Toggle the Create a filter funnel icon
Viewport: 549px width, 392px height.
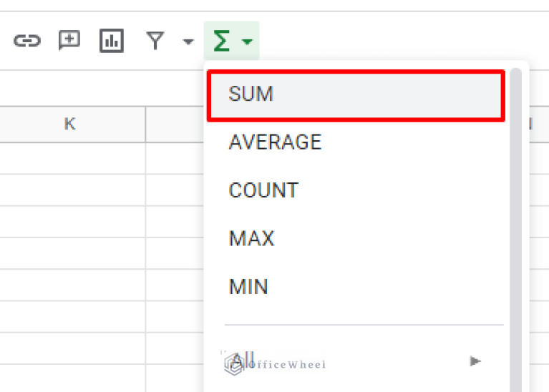coord(155,41)
